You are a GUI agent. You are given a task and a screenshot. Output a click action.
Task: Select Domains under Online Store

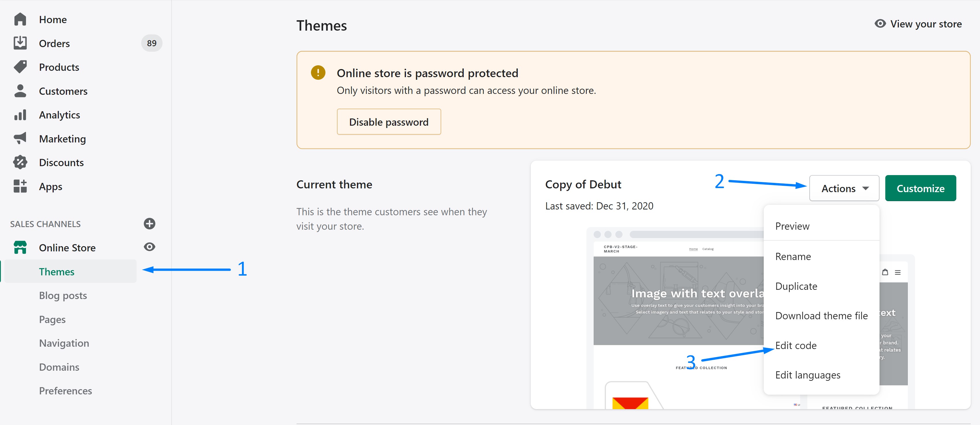(59, 367)
